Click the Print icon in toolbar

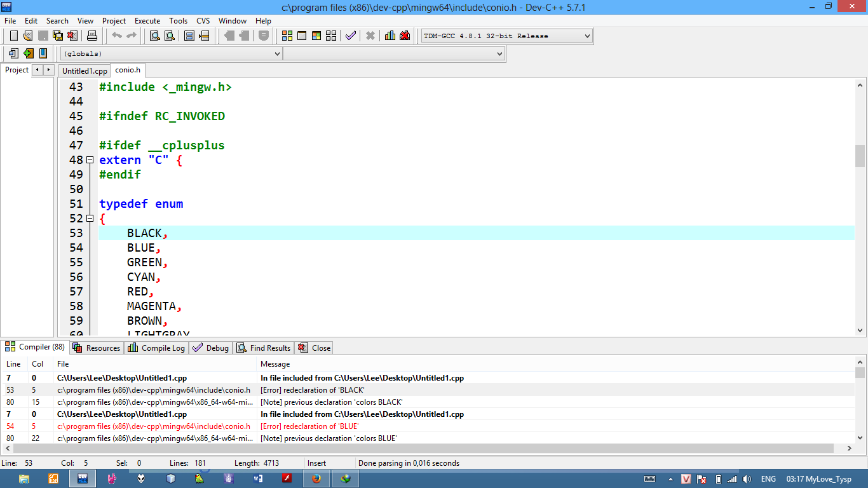pos(92,36)
